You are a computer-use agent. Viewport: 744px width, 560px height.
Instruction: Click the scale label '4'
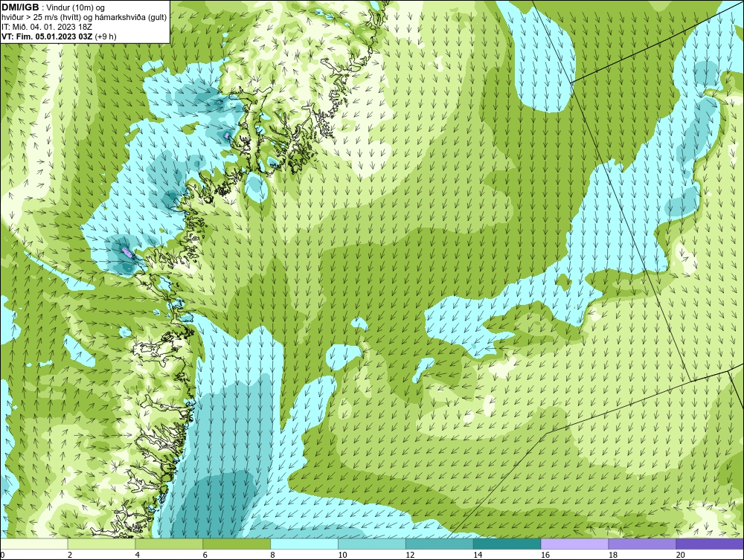(138, 555)
